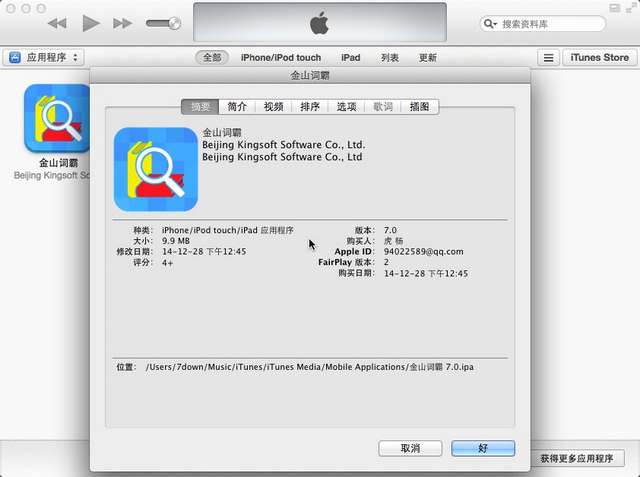Screen dimensions: 640x477
Task: Focus the library search field
Action: pos(542,24)
